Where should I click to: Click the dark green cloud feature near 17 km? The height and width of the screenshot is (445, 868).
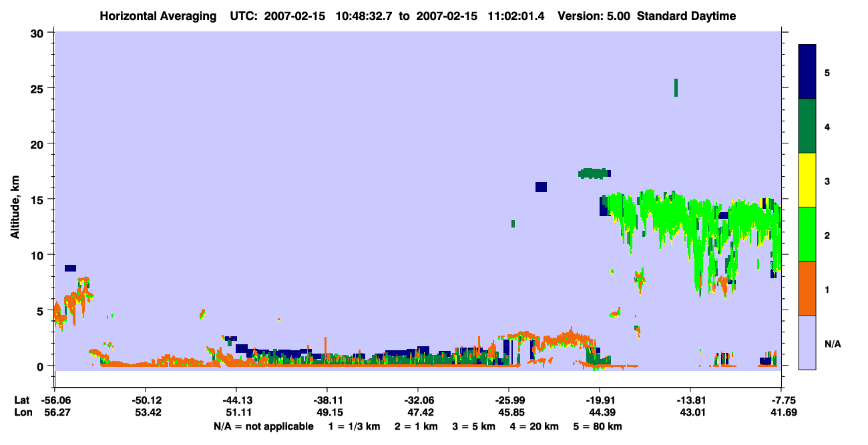(x=594, y=173)
